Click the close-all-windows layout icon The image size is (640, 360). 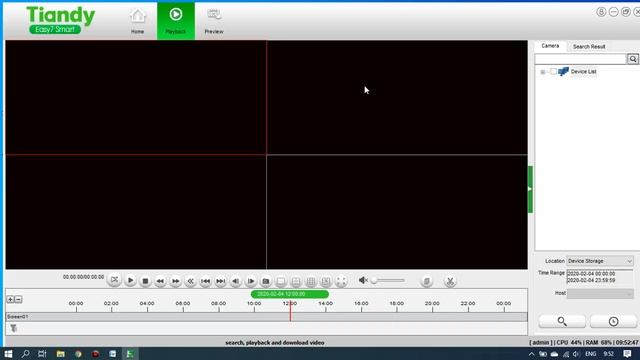(326, 281)
